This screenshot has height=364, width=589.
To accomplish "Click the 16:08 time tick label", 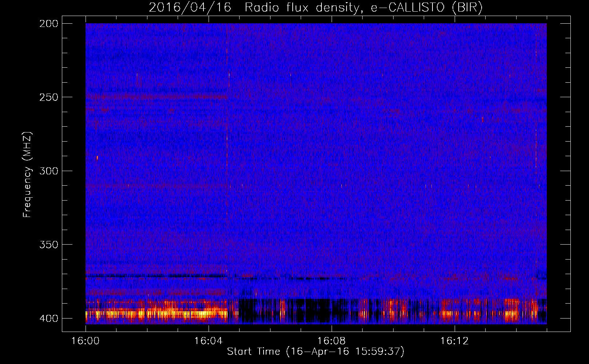I will pyautogui.click(x=331, y=341).
